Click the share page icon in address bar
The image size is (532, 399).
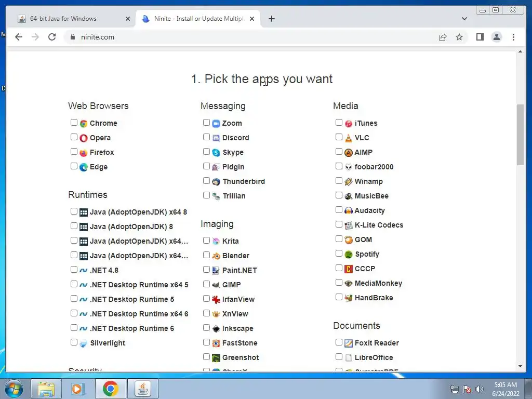click(x=443, y=37)
